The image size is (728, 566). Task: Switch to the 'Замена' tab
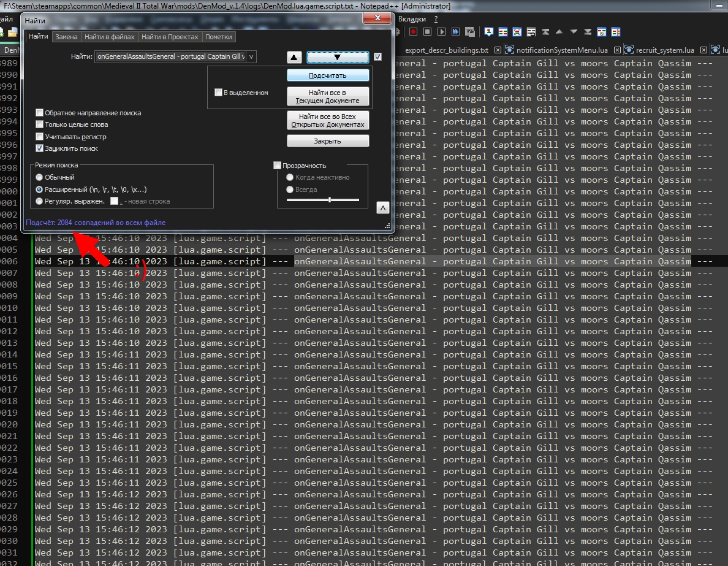(x=66, y=37)
